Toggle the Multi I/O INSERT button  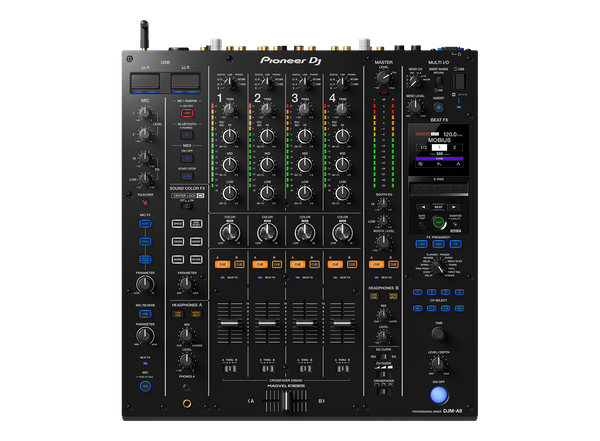(x=439, y=107)
